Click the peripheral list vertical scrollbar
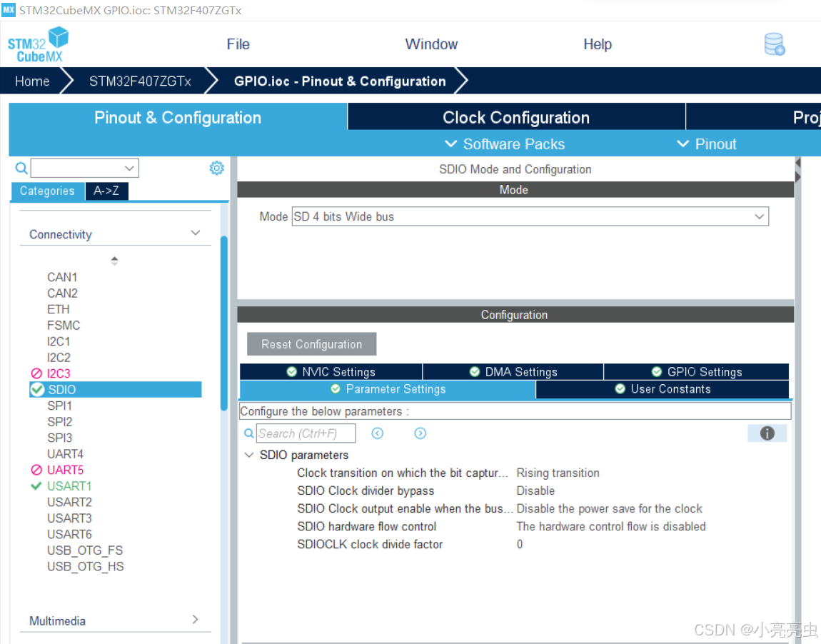Screen dimensions: 821x644 click(224, 323)
